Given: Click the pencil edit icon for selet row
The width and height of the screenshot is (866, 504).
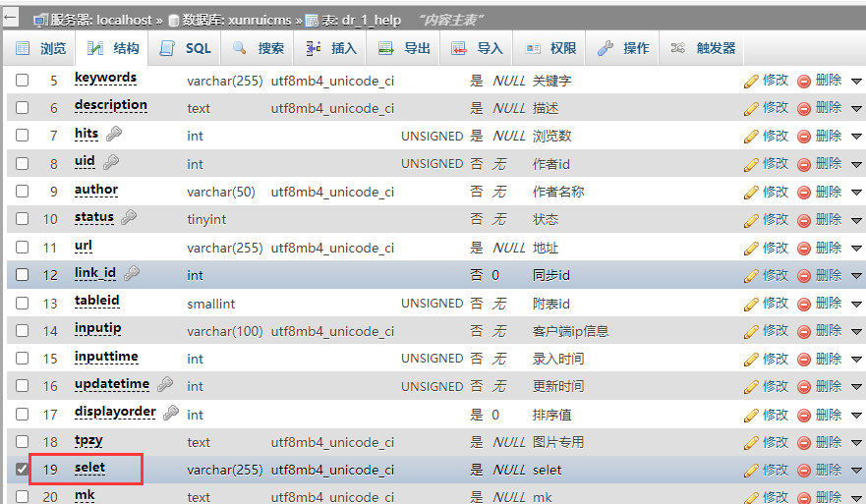Looking at the screenshot, I should pyautogui.click(x=751, y=470).
